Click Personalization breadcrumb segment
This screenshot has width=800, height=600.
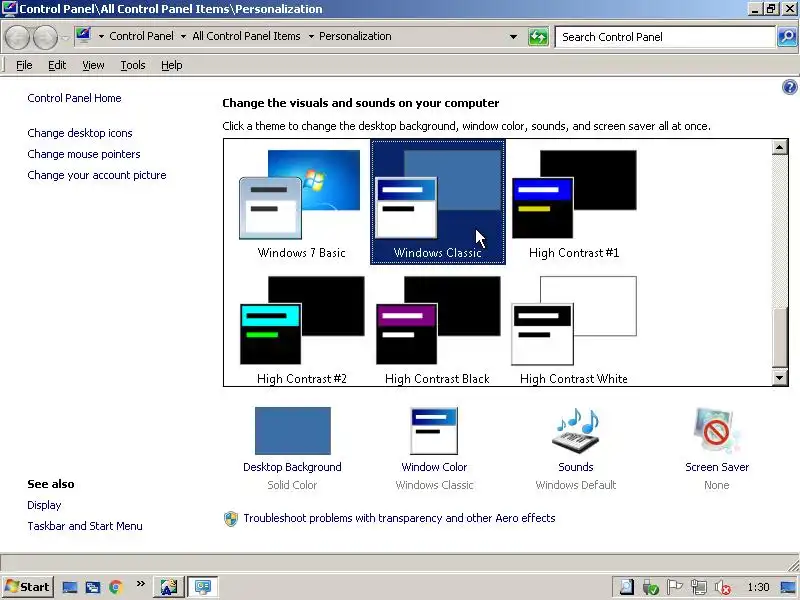click(x=355, y=36)
